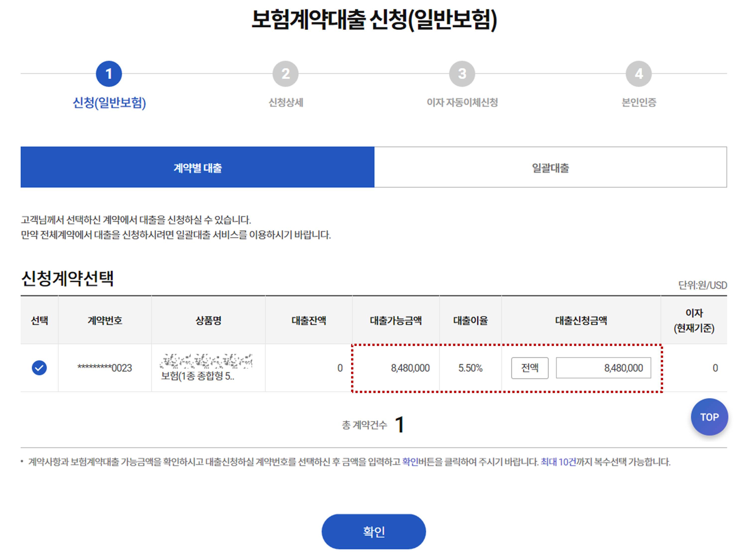The width and height of the screenshot is (747, 560).
Task: Click the 선택 column header
Action: tap(39, 320)
